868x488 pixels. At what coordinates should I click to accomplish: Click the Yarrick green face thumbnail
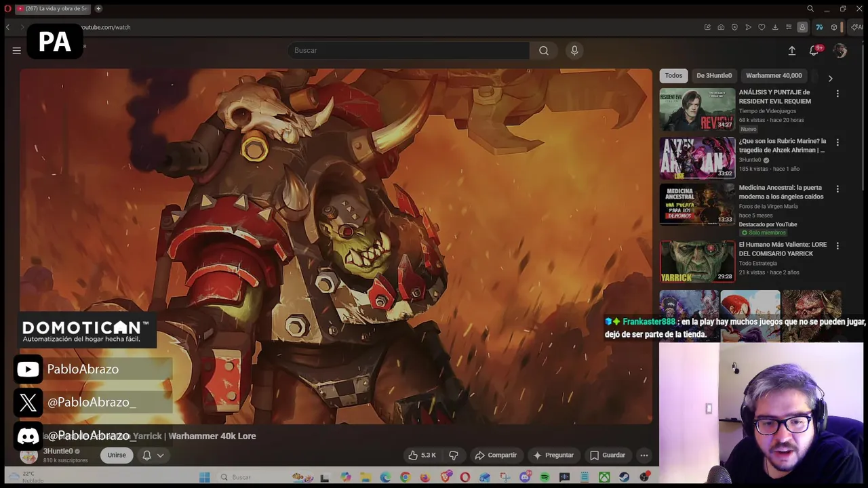[697, 261]
